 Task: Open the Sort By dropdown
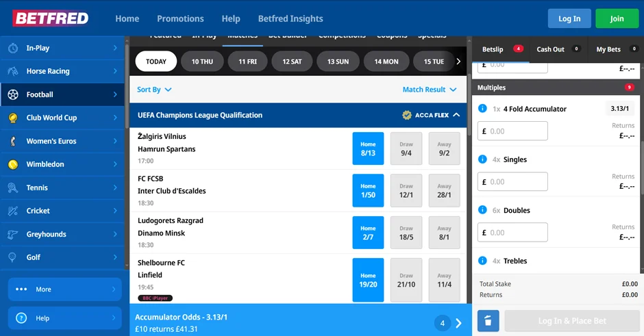point(154,90)
